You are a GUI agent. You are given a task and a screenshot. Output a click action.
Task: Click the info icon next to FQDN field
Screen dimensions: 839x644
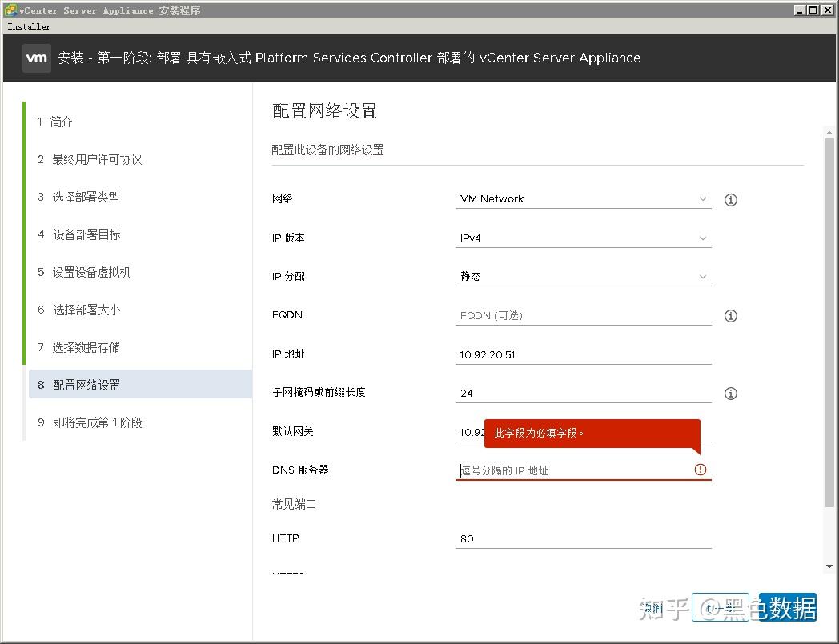click(730, 315)
